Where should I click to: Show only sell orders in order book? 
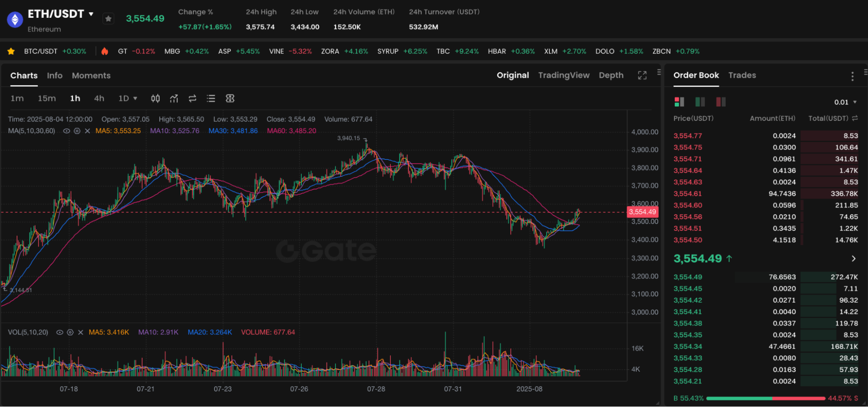pyautogui.click(x=721, y=102)
